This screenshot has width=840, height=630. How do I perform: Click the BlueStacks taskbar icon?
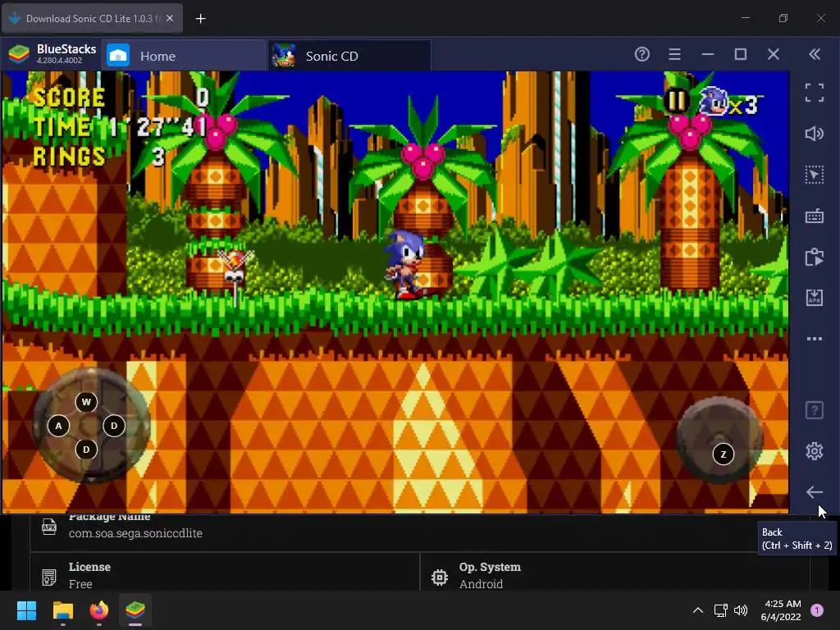135,610
